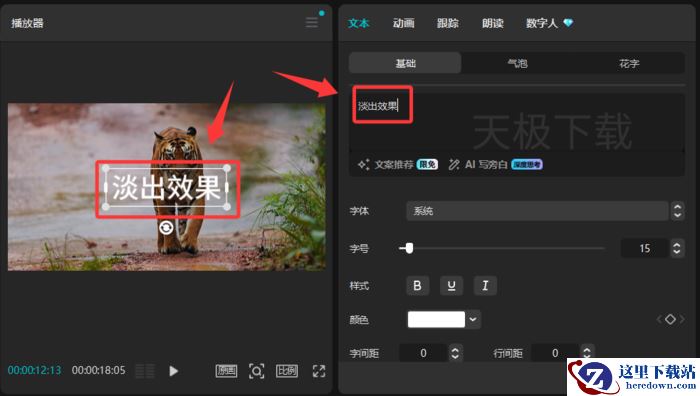Viewport: 700px width, 396px height.
Task: Select the 花字 sub-tab
Action: point(629,63)
